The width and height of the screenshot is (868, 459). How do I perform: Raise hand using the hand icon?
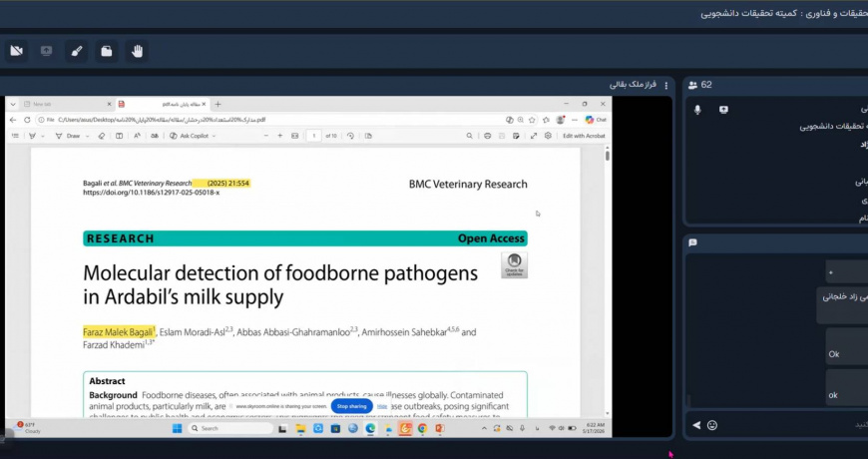pos(137,52)
